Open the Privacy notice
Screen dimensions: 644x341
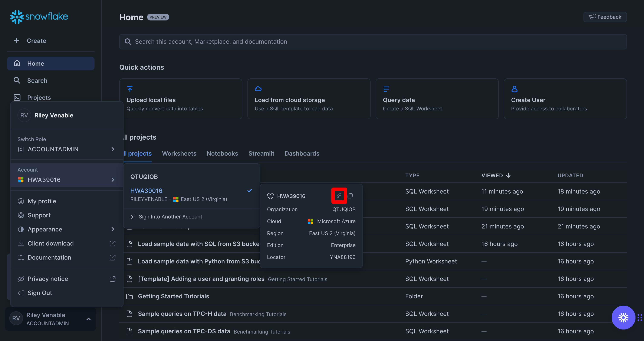point(67,279)
